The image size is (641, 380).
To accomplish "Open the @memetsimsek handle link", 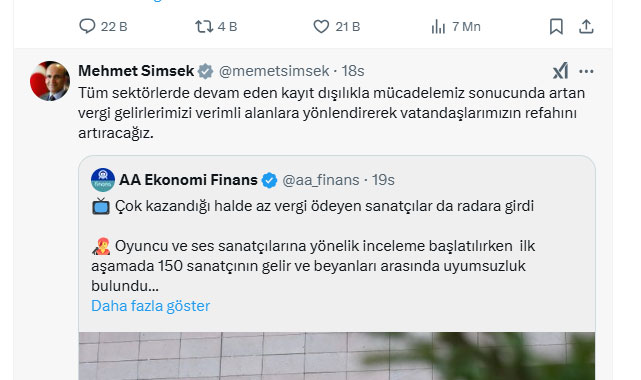I will click(x=274, y=71).
